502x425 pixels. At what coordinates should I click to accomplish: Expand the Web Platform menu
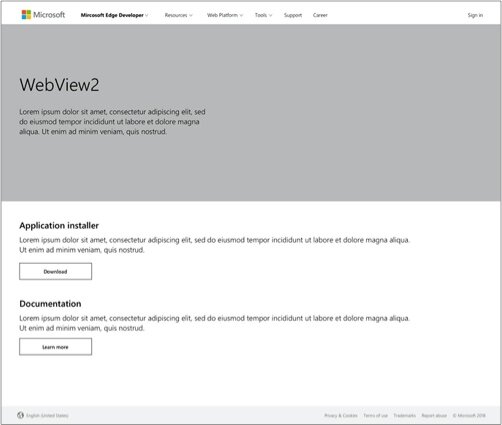[225, 15]
